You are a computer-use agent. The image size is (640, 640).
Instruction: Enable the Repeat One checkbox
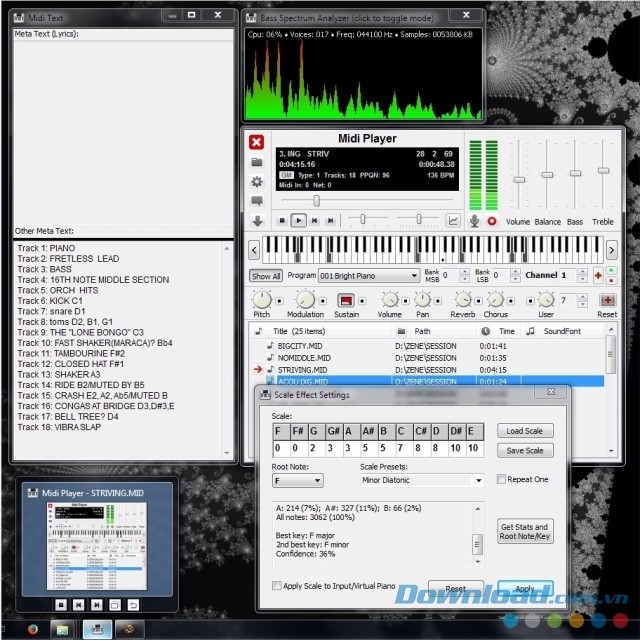pyautogui.click(x=501, y=479)
